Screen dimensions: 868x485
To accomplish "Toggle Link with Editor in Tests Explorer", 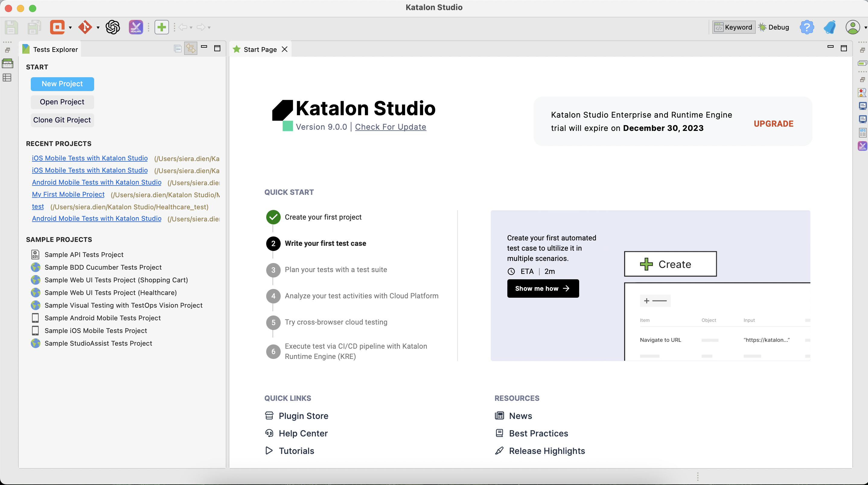I will (191, 49).
